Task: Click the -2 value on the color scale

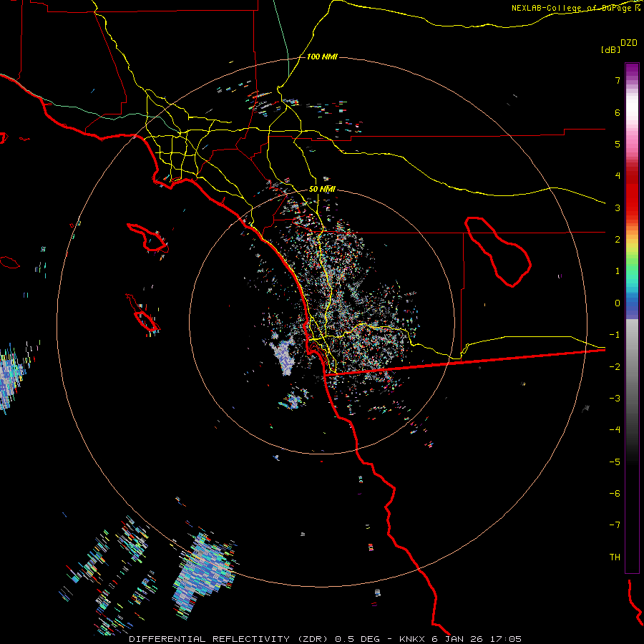Action: [615, 367]
